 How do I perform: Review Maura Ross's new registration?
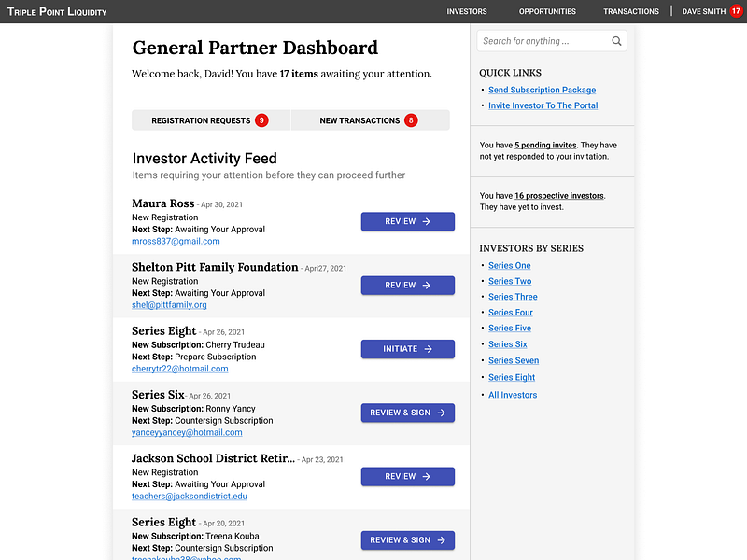[x=407, y=221]
